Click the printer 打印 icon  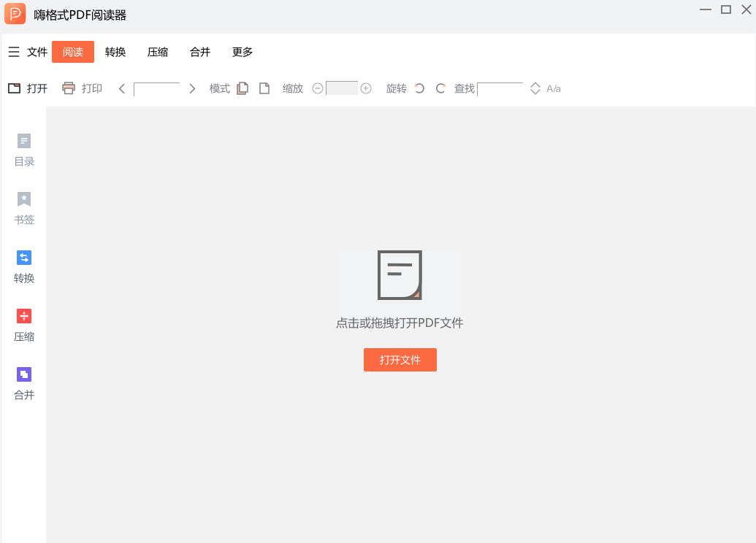69,88
